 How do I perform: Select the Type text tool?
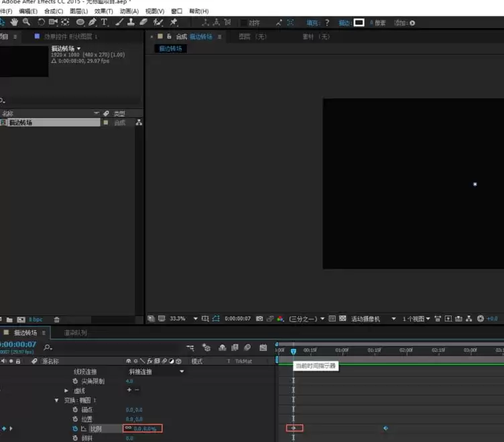click(x=104, y=22)
